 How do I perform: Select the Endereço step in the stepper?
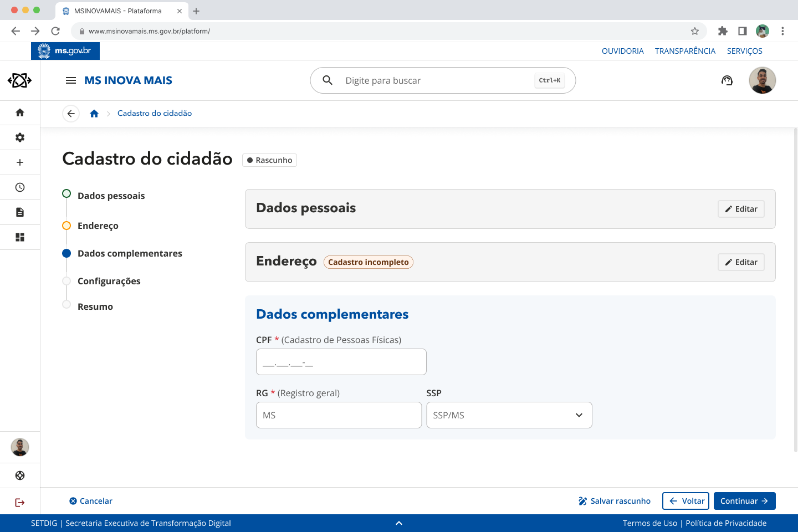(98, 226)
